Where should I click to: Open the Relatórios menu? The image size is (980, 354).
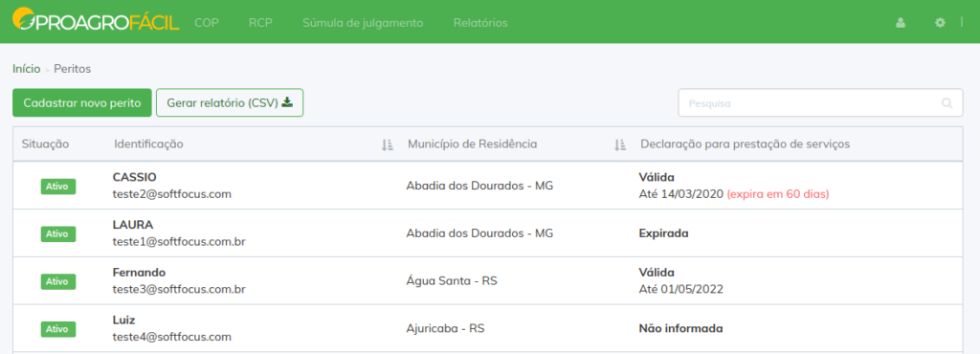pyautogui.click(x=480, y=23)
